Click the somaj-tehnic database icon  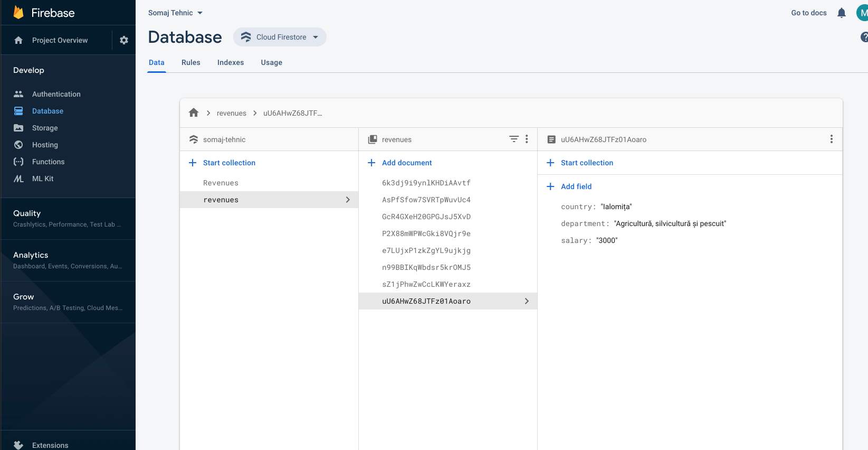tap(194, 139)
